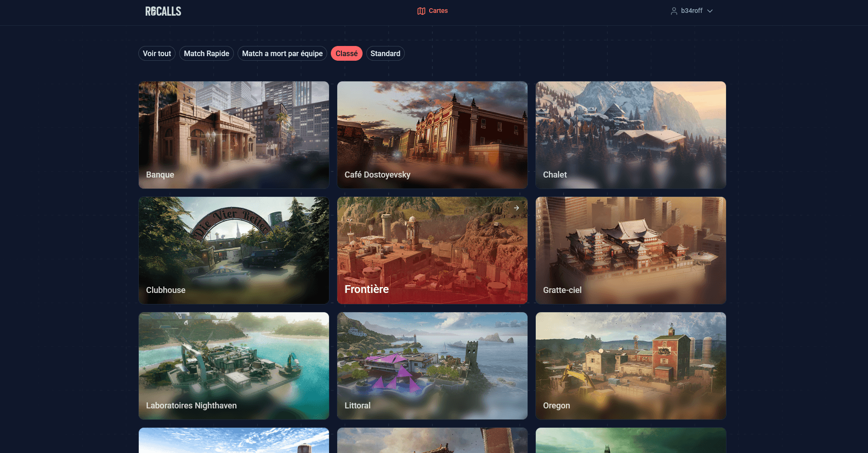Click the R6CALLS logo
This screenshot has height=453, width=868.
(x=163, y=11)
